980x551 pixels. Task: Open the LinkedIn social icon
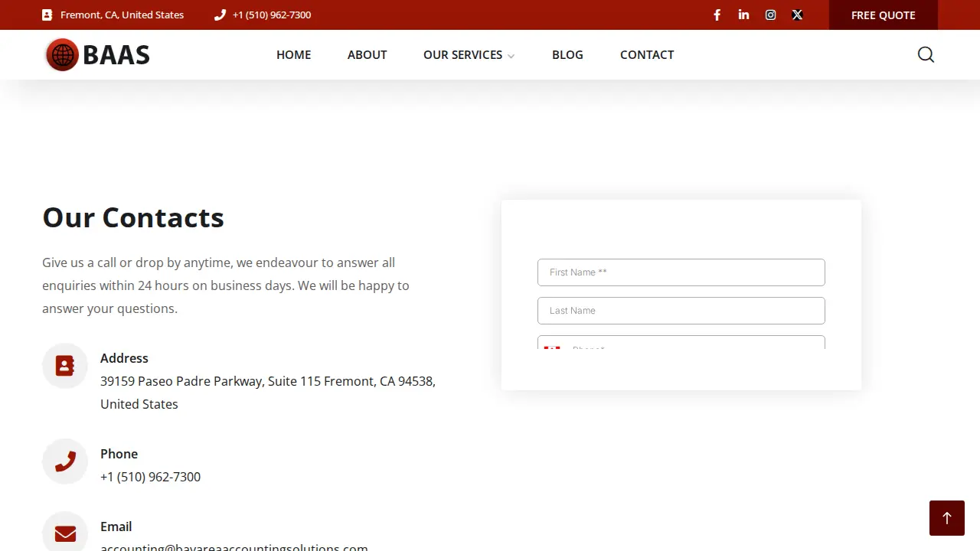743,15
